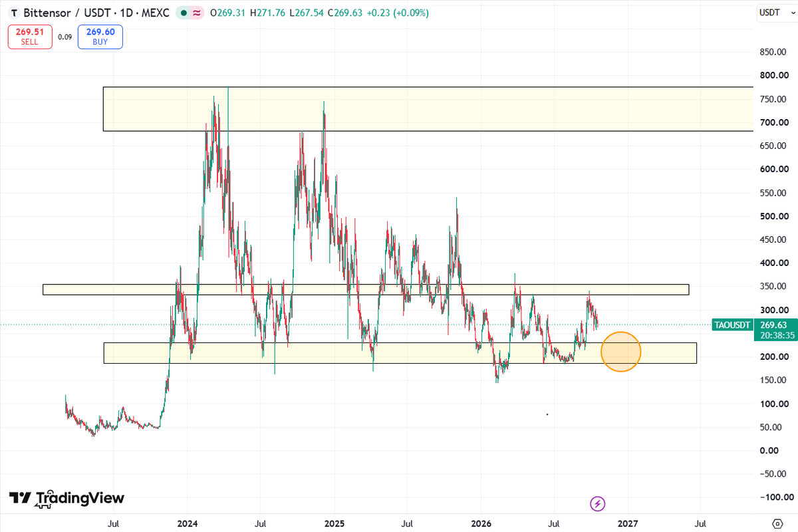Click the high value H271.76
The width and height of the screenshot is (798, 532).
pyautogui.click(x=268, y=13)
